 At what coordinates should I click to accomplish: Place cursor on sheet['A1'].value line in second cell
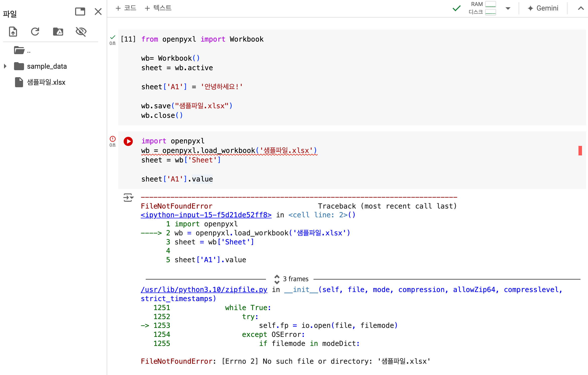click(177, 179)
